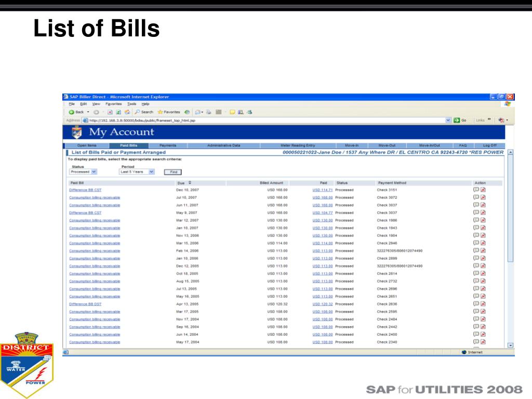Open the File menu
The width and height of the screenshot is (532, 399).
72,104
